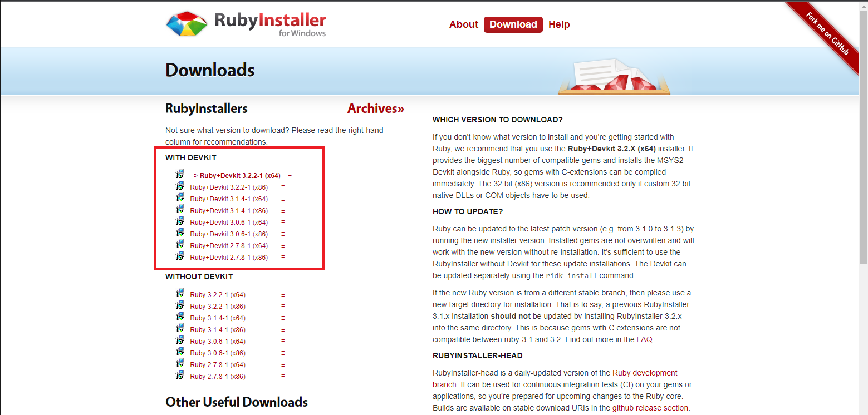Open the Help page
This screenshot has width=868, height=415.
[559, 24]
